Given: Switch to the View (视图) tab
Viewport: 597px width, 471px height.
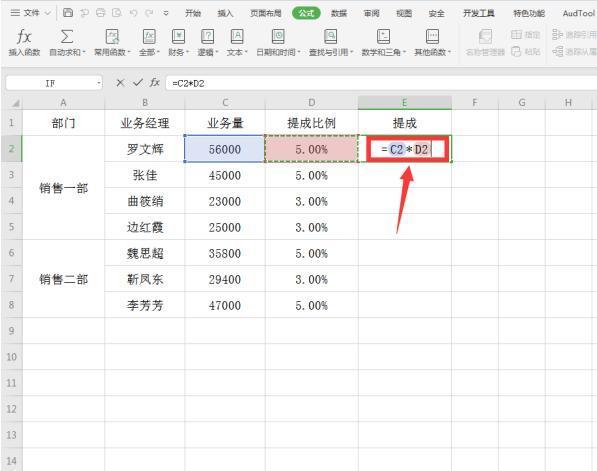Looking at the screenshot, I should click(x=404, y=13).
